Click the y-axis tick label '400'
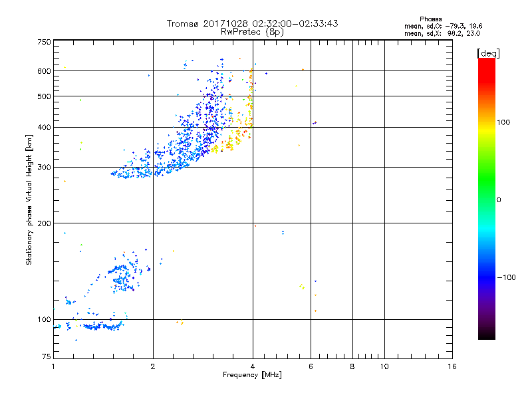This screenshot has width=532, height=399. pos(44,128)
